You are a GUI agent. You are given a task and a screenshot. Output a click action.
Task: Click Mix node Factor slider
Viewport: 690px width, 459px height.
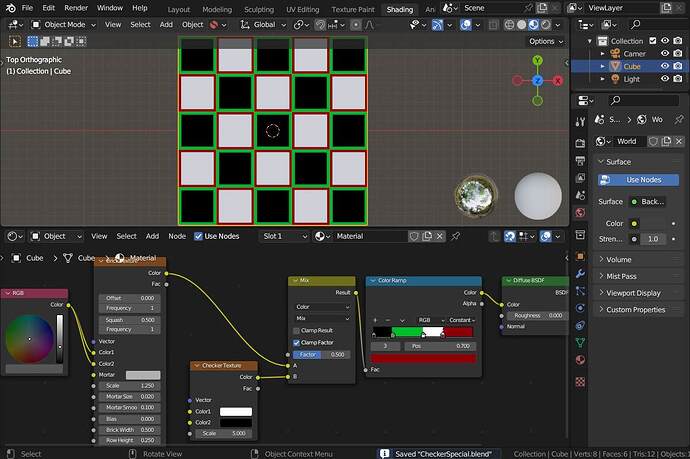pos(321,355)
